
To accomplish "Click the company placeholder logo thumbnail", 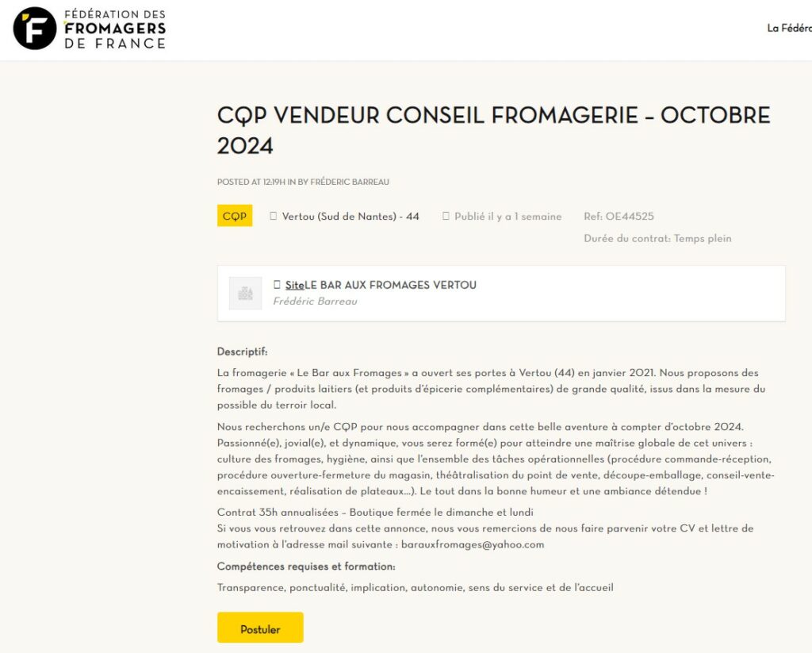I will click(246, 294).
